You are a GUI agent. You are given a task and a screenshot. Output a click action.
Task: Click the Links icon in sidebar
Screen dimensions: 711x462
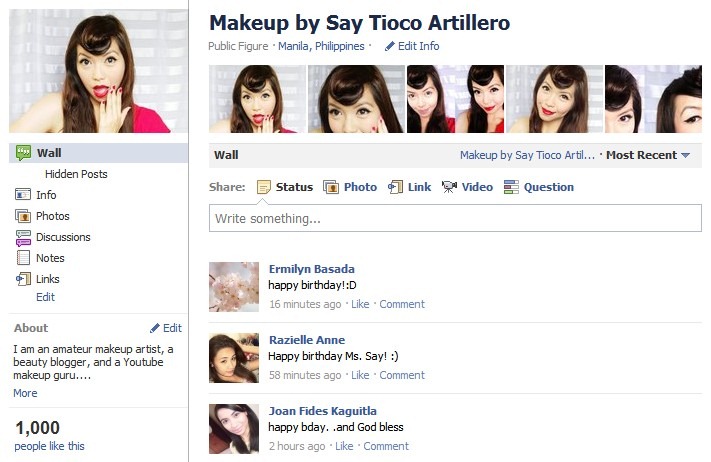23,279
